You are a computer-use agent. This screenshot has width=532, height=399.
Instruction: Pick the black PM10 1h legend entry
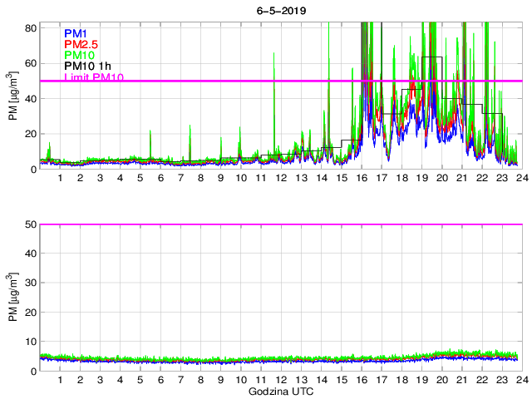pos(88,67)
